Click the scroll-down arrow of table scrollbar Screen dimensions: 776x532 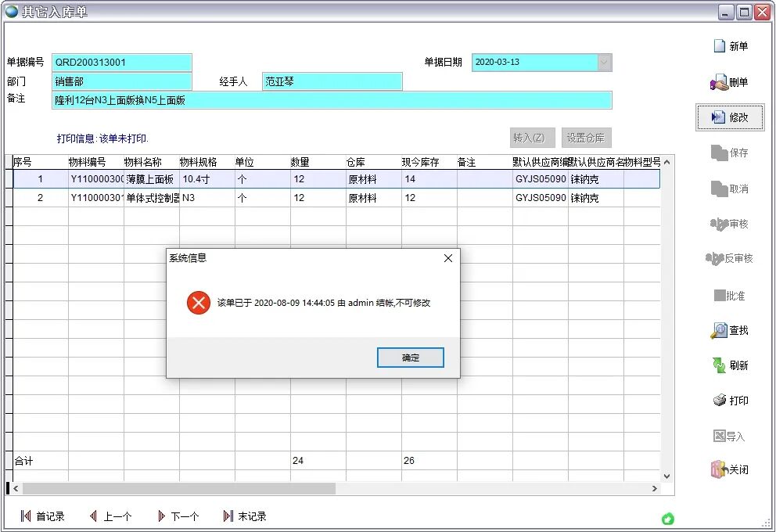(x=666, y=476)
